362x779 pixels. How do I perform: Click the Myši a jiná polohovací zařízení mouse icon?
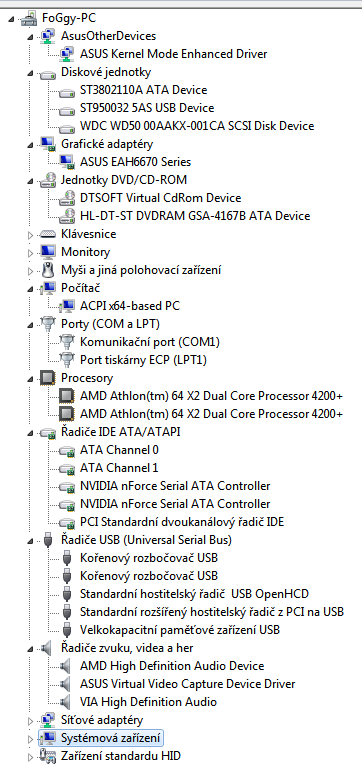pos(48,270)
